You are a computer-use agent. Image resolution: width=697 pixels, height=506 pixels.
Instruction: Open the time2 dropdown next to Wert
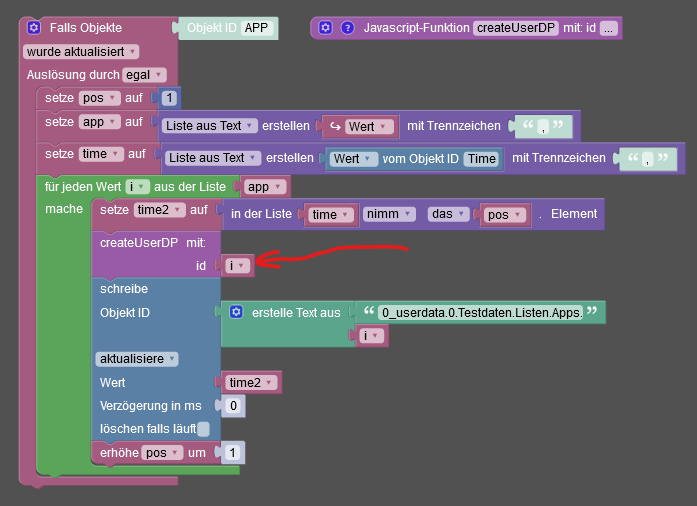pos(251,382)
